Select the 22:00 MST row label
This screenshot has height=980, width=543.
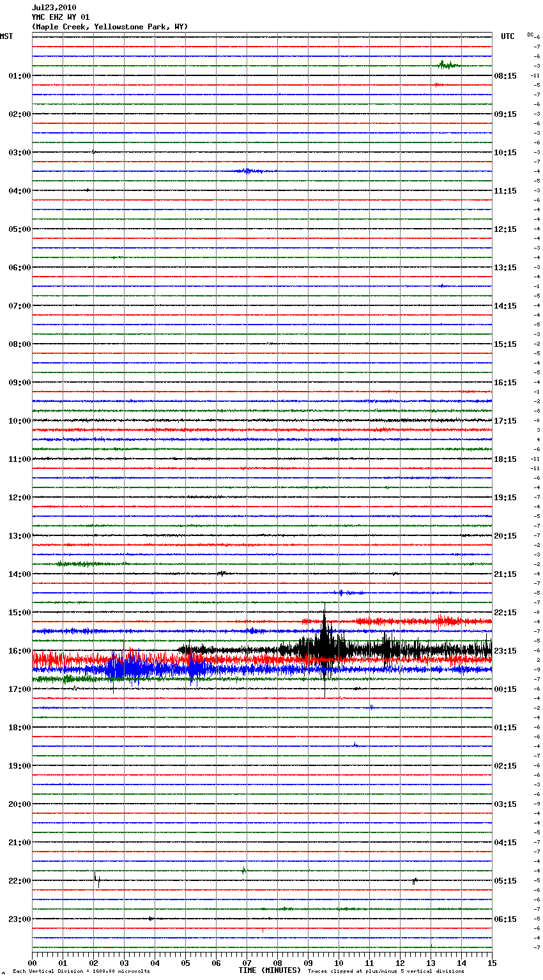point(20,881)
